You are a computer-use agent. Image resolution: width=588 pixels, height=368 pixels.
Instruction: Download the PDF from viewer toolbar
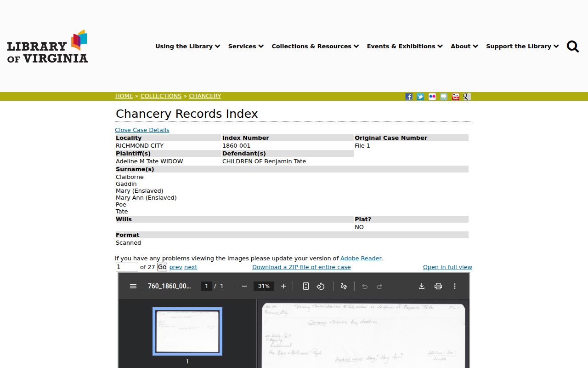(422, 286)
